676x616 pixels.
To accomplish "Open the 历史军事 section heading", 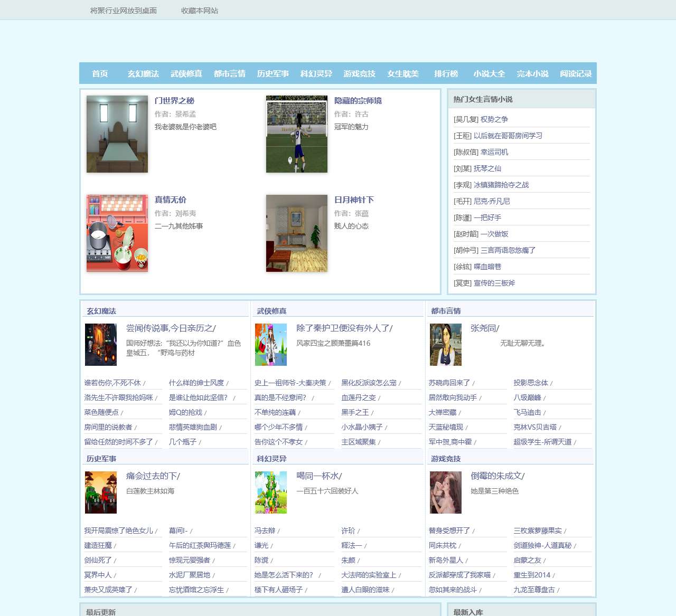I will point(101,459).
